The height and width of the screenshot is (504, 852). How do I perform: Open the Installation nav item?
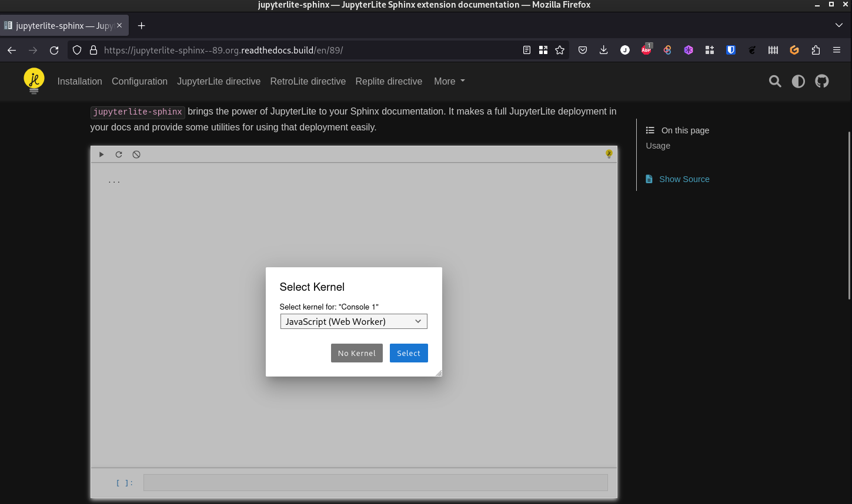(x=80, y=81)
